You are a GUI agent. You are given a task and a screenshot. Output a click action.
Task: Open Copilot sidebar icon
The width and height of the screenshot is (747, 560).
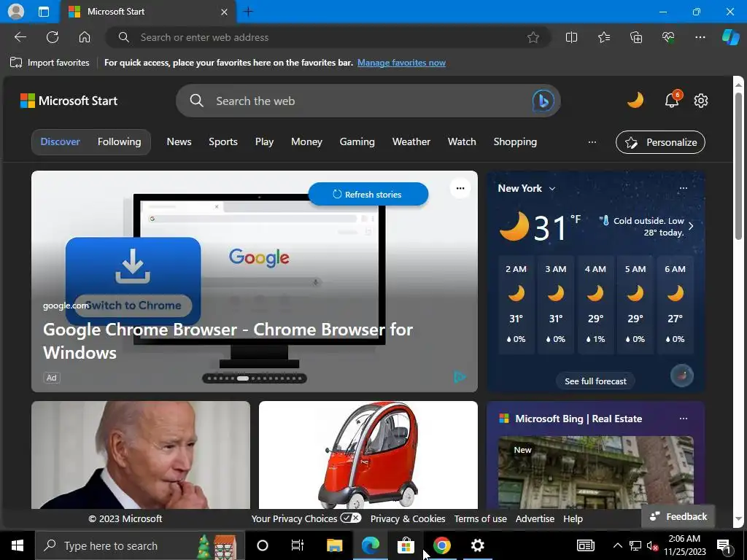pyautogui.click(x=730, y=37)
